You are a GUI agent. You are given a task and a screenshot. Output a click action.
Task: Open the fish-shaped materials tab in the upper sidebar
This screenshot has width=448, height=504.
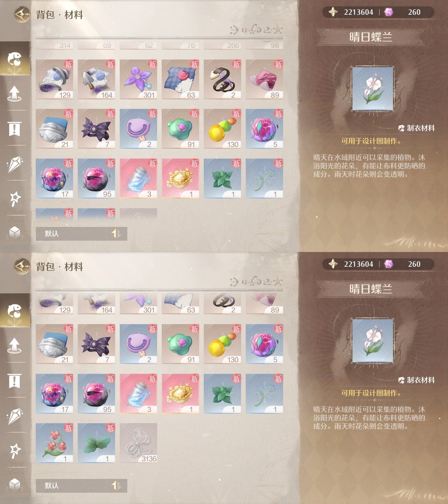coord(15,58)
